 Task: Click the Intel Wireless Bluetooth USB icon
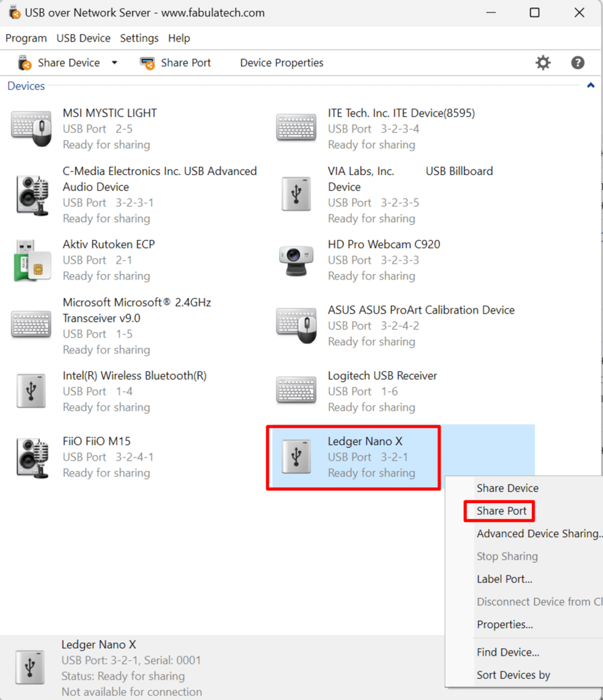click(31, 391)
